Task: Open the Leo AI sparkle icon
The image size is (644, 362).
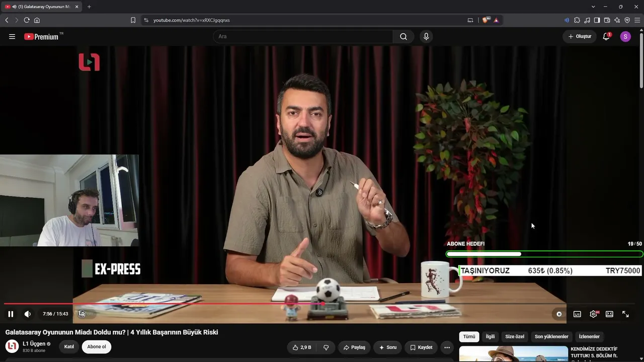Action: click(x=617, y=20)
